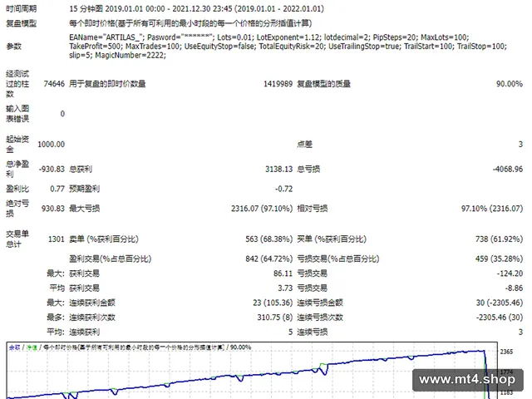This screenshot has width=532, height=399.
Task: Click consecutive wins value 23 (105.36)
Action: coord(273,303)
